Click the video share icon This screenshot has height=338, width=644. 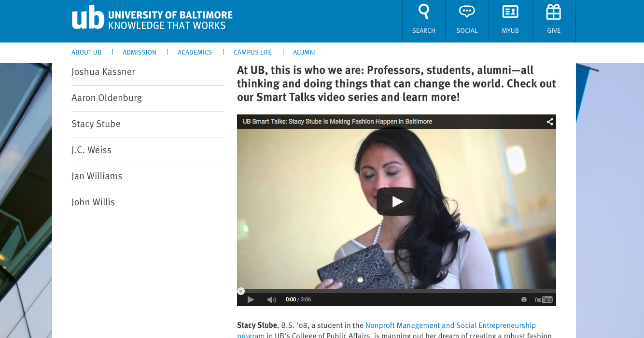click(549, 122)
